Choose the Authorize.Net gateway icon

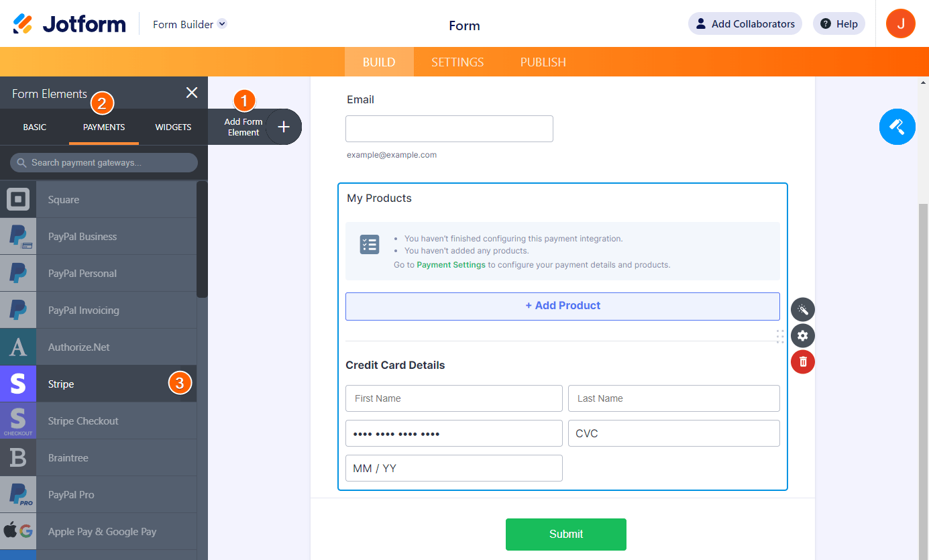(x=18, y=347)
